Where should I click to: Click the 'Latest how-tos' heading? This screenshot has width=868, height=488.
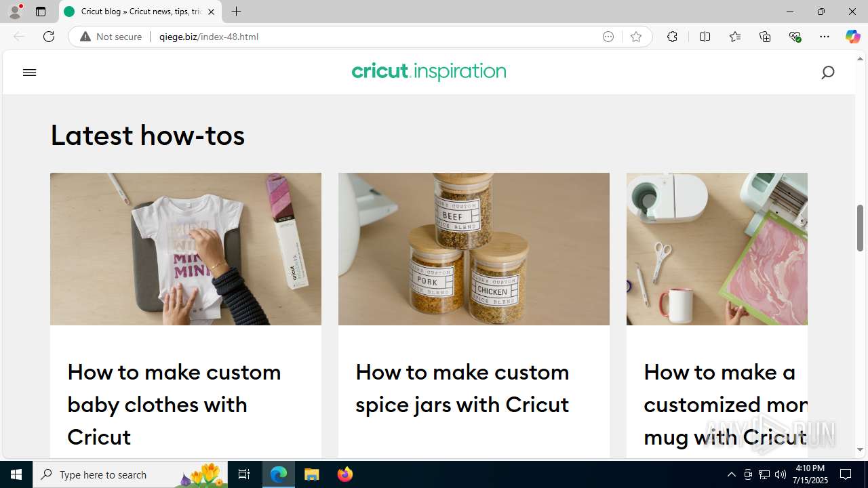point(147,135)
